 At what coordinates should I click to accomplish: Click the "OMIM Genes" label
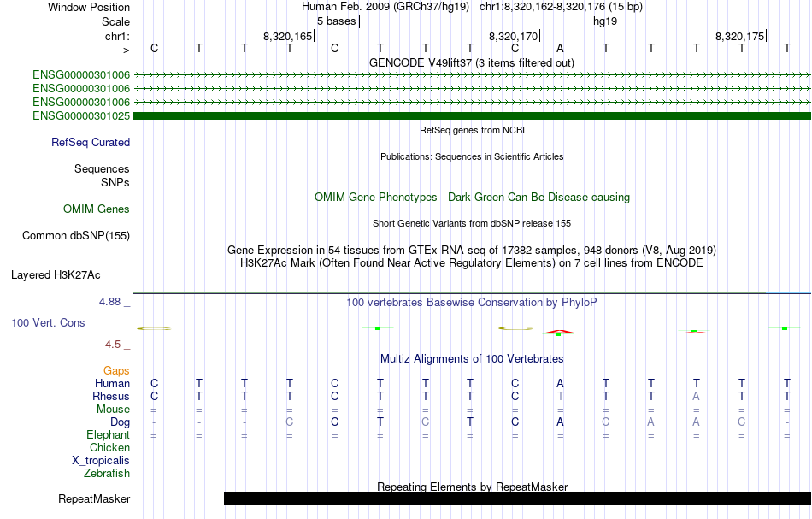click(97, 209)
